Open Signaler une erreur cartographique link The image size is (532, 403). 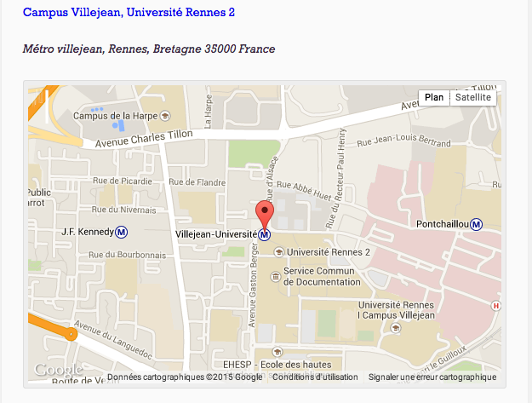click(x=432, y=377)
